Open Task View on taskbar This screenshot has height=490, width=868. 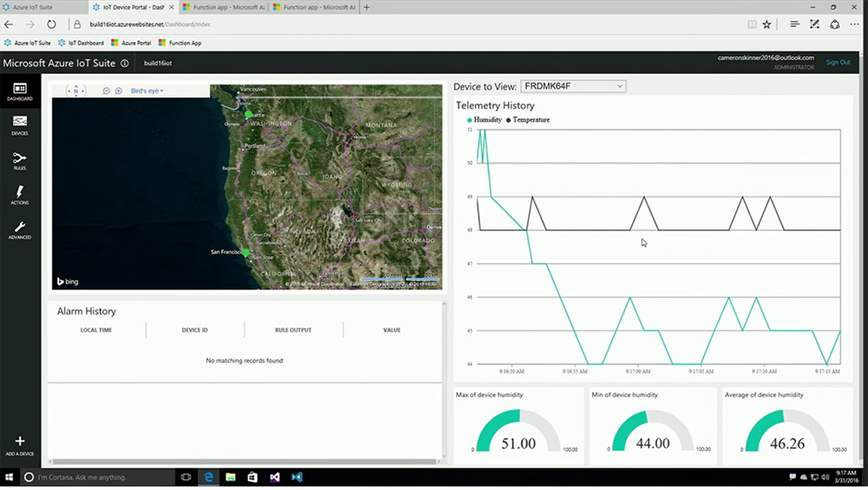coord(186,477)
